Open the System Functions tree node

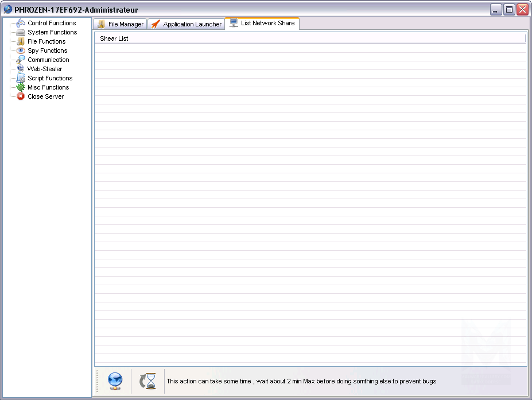52,32
